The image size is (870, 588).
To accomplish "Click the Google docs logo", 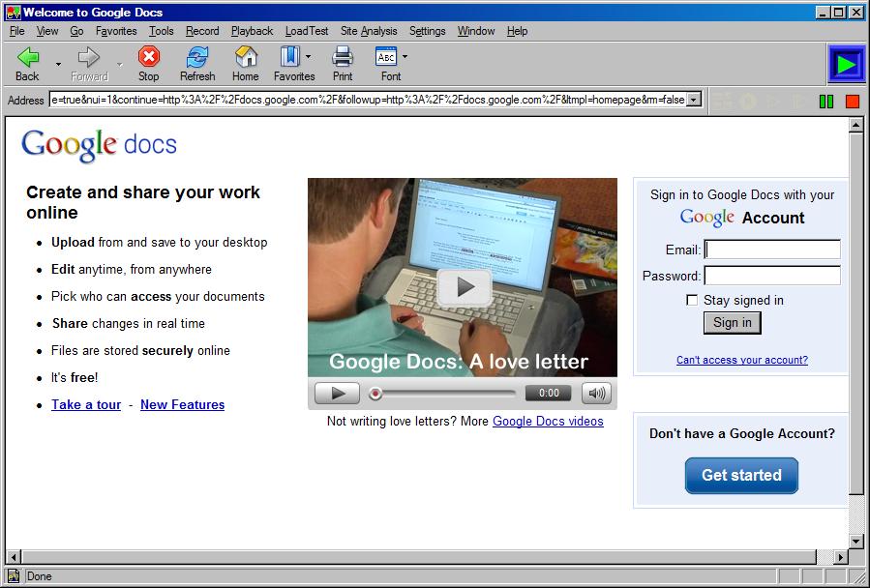I will coord(99,146).
